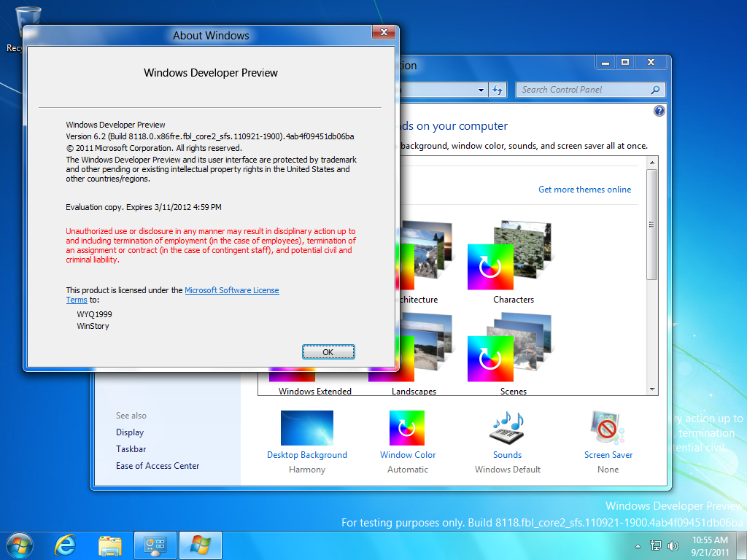
Task: Open the address bar dropdown arrow
Action: coord(481,90)
